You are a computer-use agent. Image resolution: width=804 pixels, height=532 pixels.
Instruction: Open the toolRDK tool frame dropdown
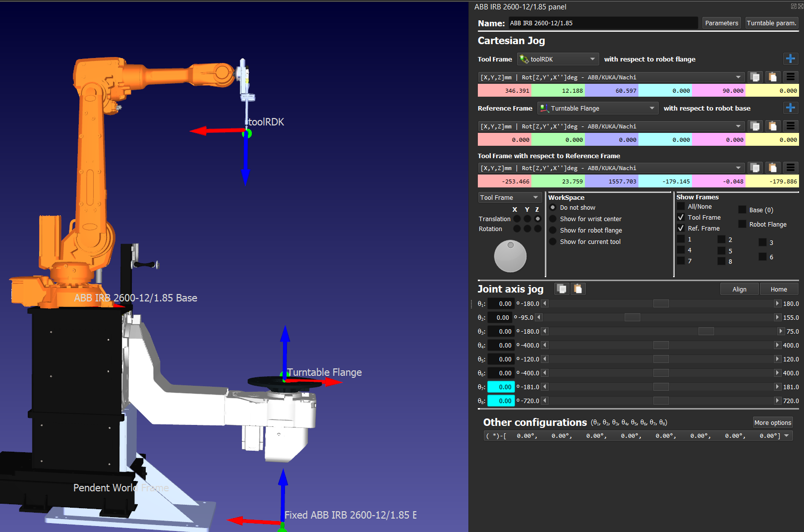coord(558,59)
